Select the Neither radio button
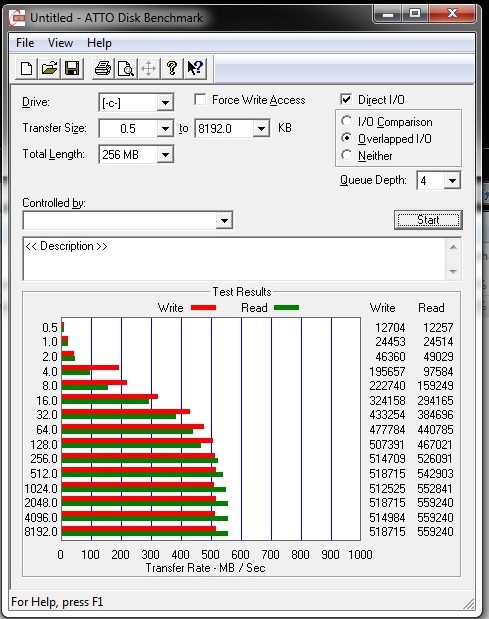Screen dimensions: 489x619 click(346, 155)
